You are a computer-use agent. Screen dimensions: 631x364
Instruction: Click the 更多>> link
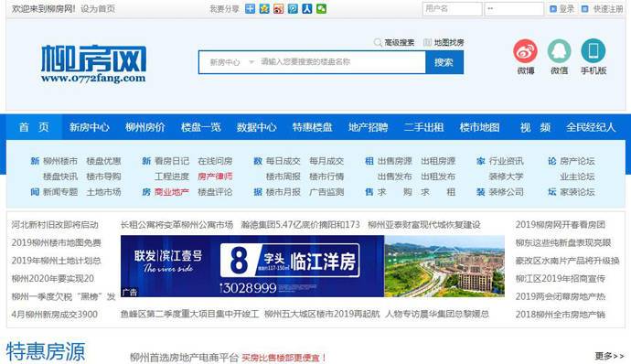tap(609, 356)
